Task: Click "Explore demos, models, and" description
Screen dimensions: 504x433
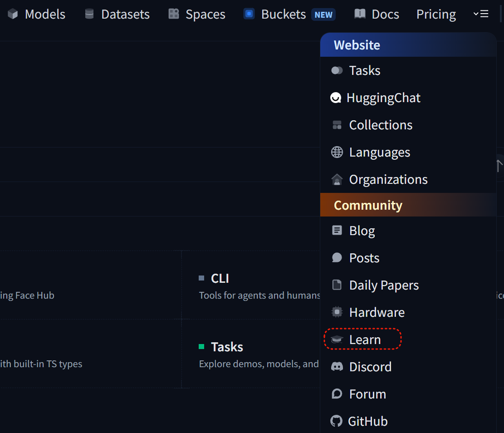Action: click(259, 364)
